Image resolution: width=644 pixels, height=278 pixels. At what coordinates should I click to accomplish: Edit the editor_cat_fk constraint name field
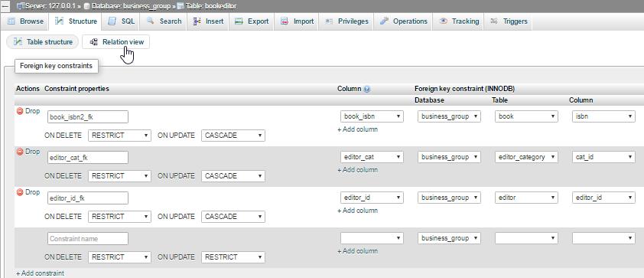[x=88, y=158]
